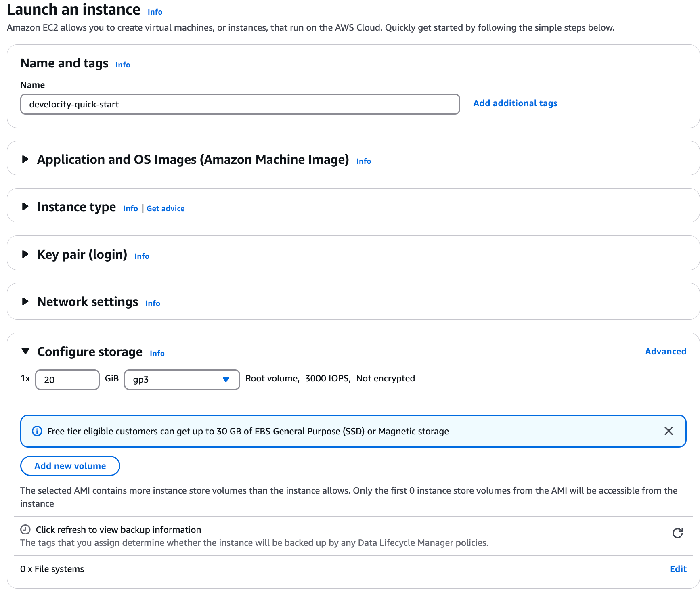Click the clock icon beside backup information text
The height and width of the screenshot is (595, 700).
click(x=25, y=529)
